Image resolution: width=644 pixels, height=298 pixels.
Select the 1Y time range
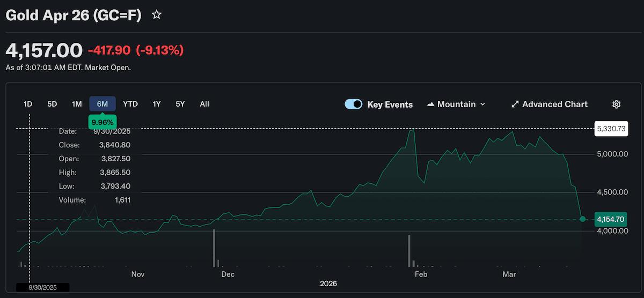point(157,104)
